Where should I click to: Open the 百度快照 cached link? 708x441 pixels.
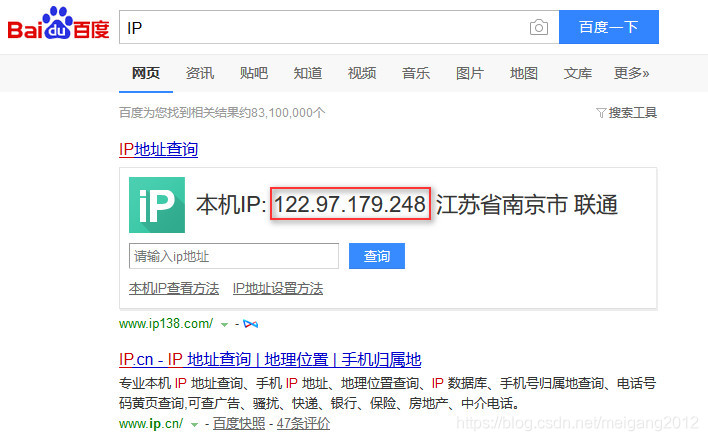point(239,423)
